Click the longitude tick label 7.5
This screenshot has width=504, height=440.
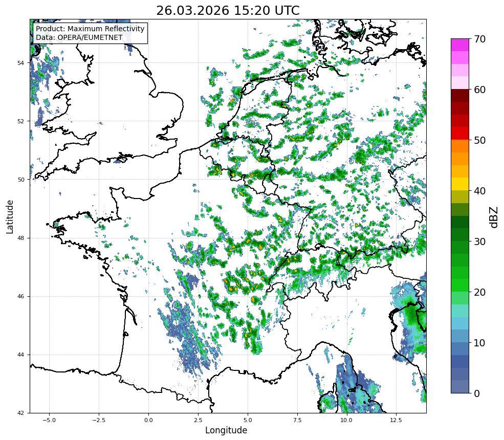pos(297,420)
